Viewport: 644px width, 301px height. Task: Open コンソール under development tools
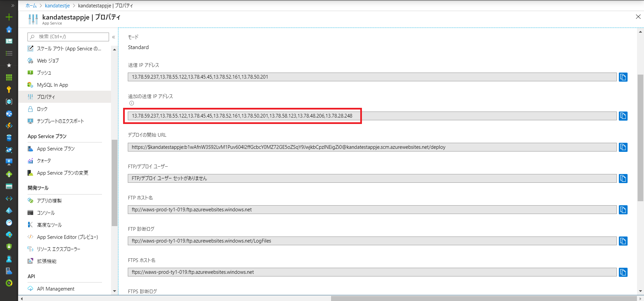coord(46,213)
